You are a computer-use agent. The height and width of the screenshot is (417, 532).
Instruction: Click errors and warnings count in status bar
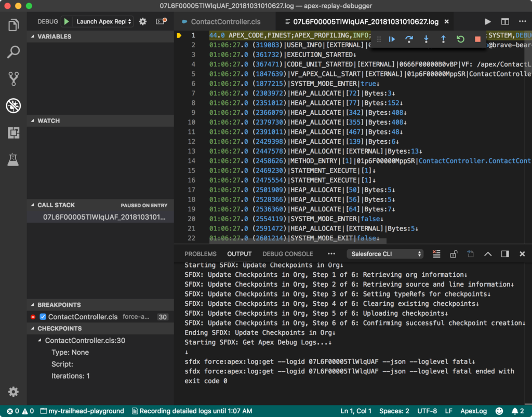(20, 411)
